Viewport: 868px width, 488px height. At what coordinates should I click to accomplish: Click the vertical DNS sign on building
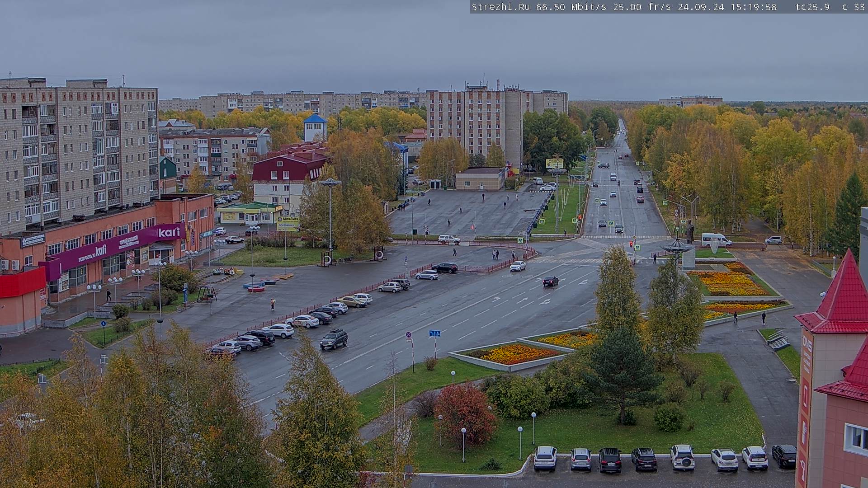807,344
